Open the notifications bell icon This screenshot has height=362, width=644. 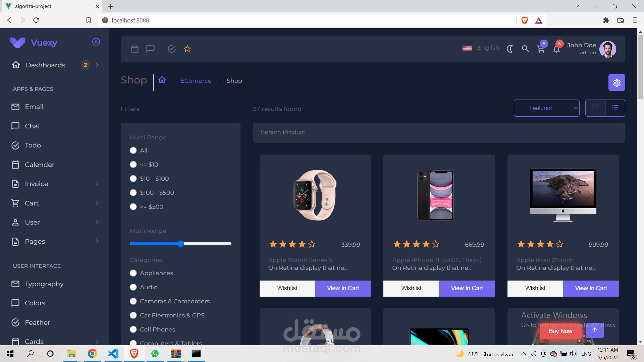click(x=556, y=49)
